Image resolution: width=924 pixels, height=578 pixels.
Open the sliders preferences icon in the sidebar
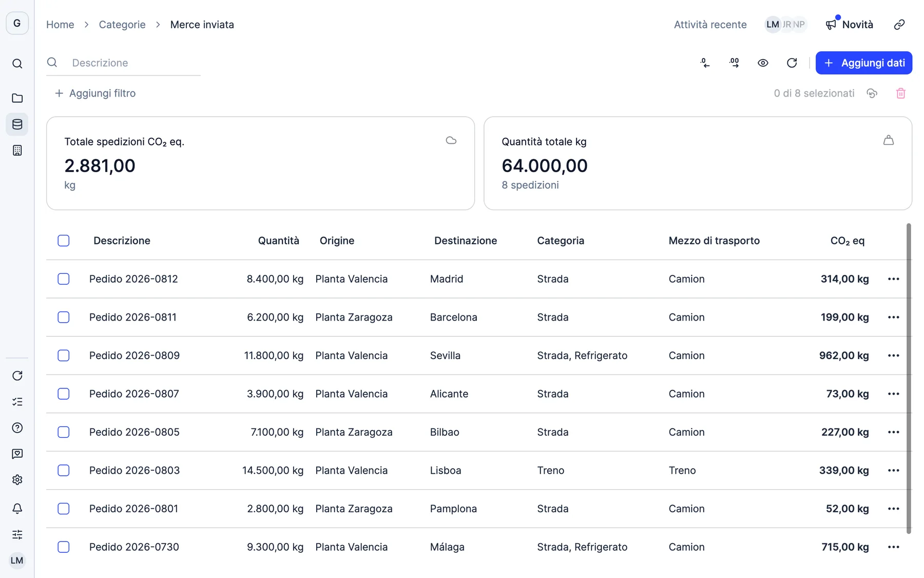point(17,535)
